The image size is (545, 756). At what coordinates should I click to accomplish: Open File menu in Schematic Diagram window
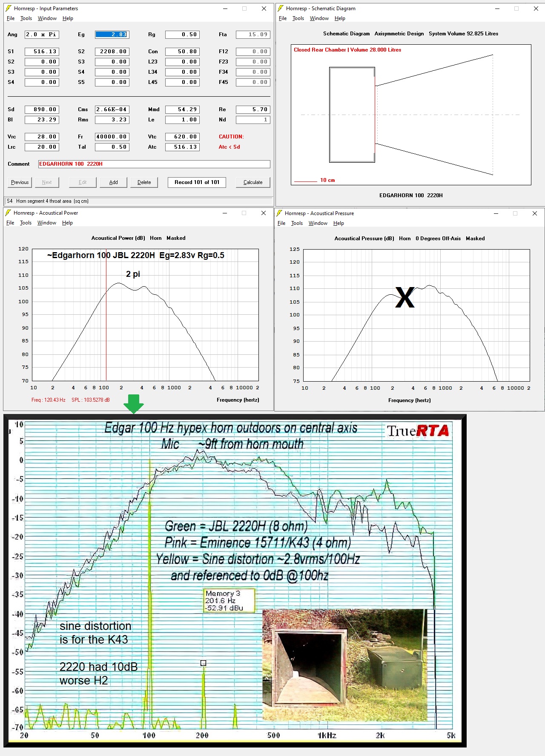[x=283, y=18]
